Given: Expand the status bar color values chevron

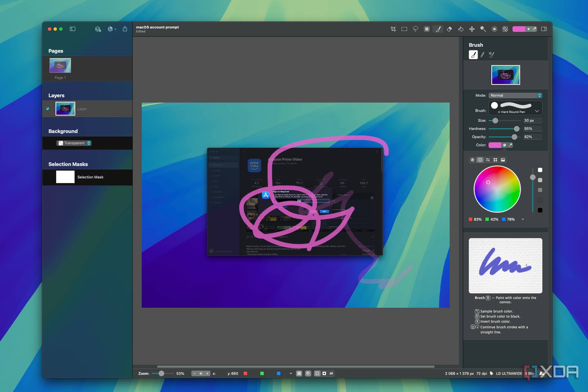Looking at the screenshot, I should (x=291, y=373).
